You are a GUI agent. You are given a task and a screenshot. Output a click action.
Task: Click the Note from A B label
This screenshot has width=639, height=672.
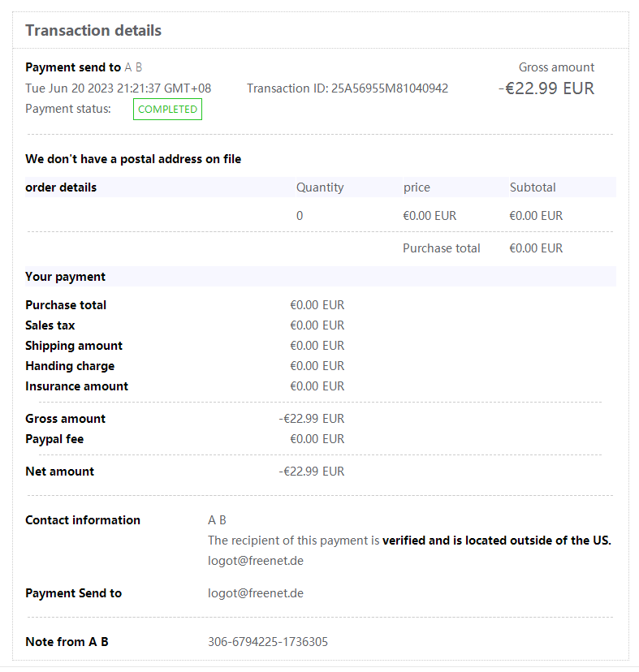pyautogui.click(x=67, y=642)
